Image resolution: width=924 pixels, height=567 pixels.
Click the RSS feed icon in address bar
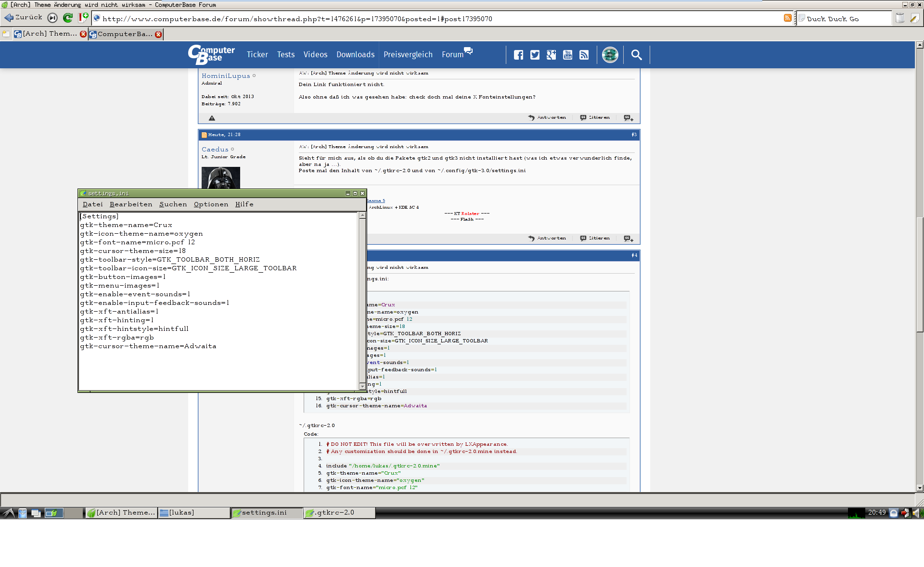[788, 18]
